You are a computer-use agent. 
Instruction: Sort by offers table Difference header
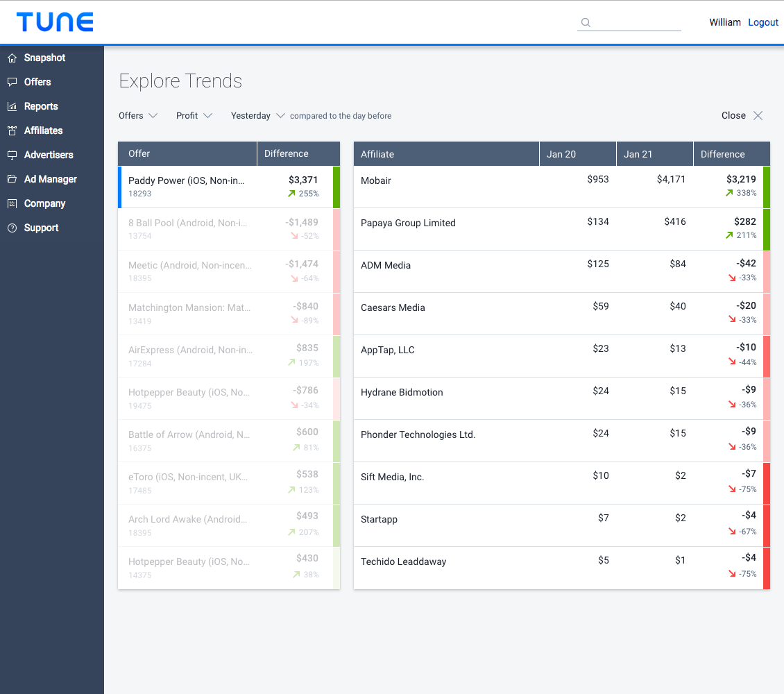(x=298, y=153)
